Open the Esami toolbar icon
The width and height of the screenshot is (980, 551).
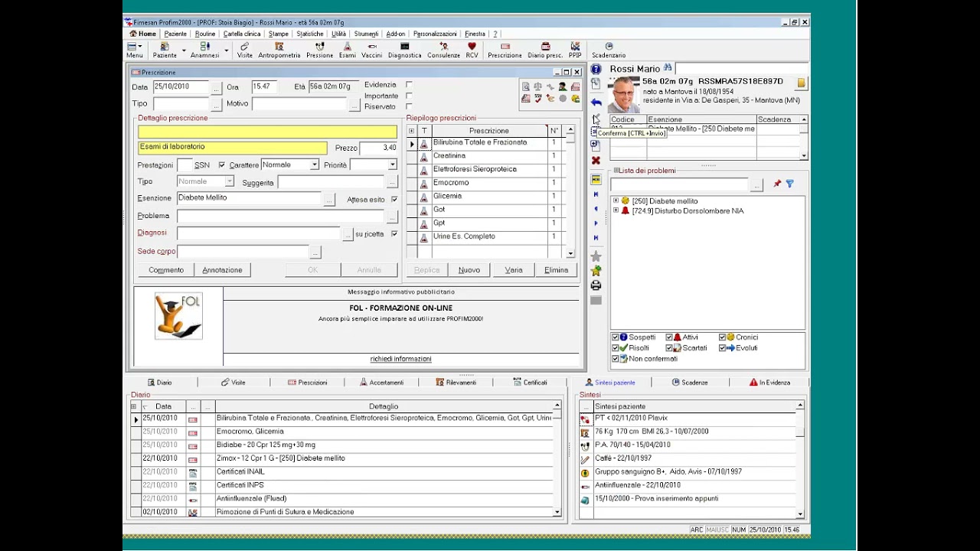[347, 51]
